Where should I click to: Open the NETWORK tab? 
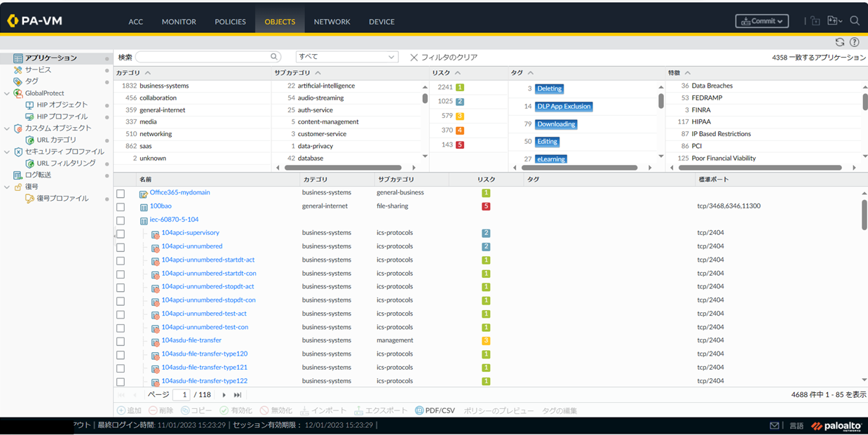click(x=332, y=22)
